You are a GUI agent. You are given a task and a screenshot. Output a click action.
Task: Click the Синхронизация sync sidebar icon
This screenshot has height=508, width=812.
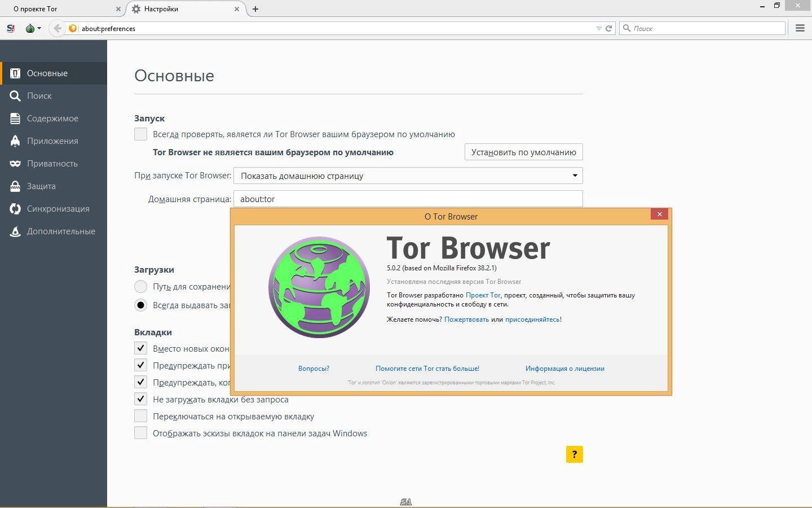pyautogui.click(x=15, y=209)
